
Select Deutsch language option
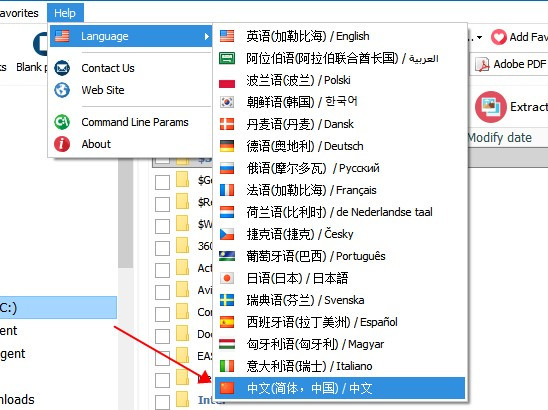[340, 146]
